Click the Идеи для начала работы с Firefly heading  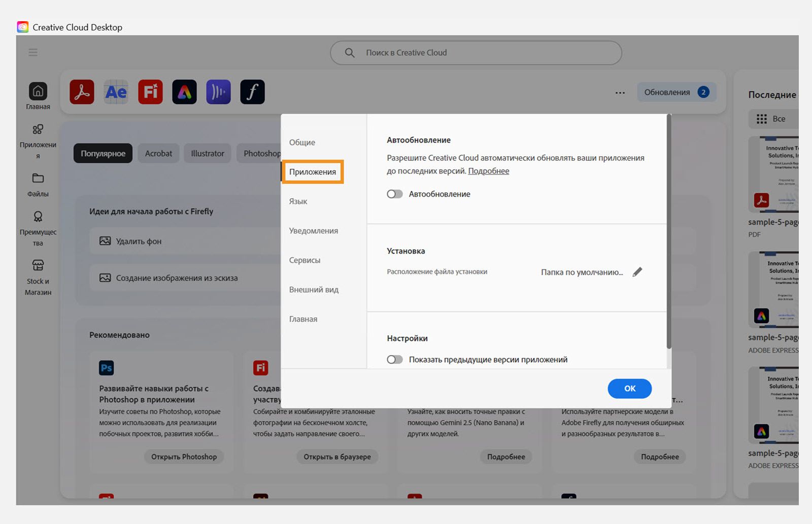coord(151,212)
